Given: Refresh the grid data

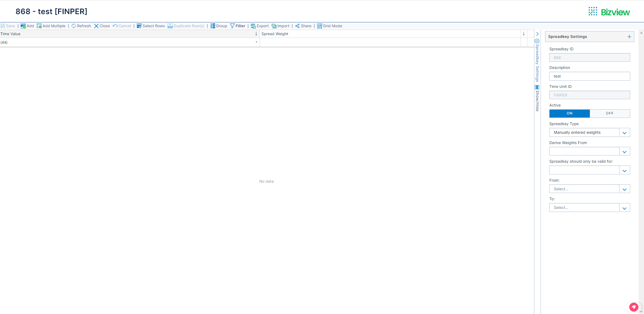Looking at the screenshot, I should [81, 26].
